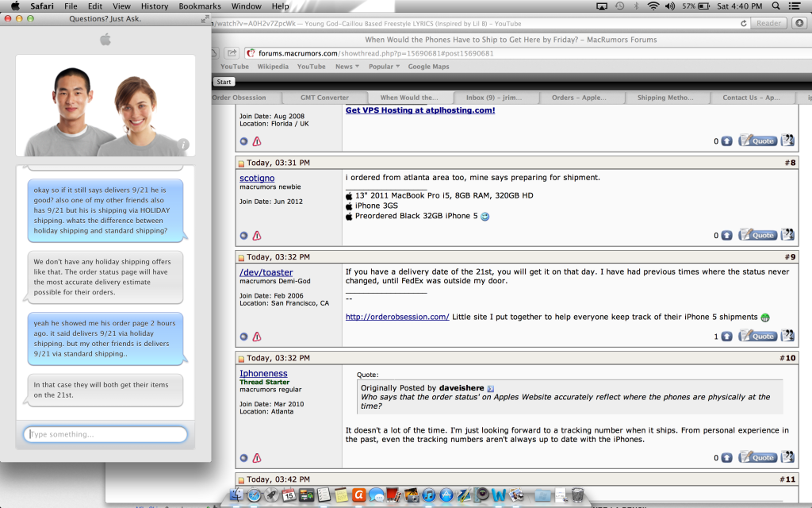Upvote scotigno's post #8

tap(727, 236)
